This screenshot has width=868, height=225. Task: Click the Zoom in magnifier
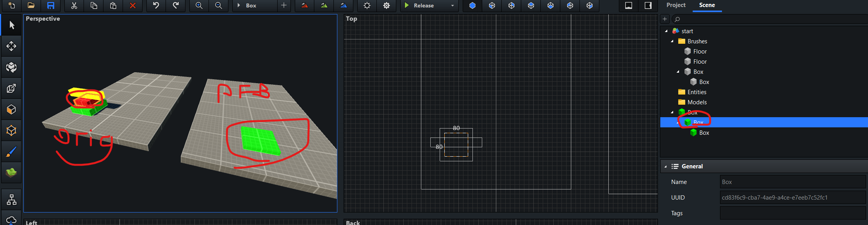(199, 5)
